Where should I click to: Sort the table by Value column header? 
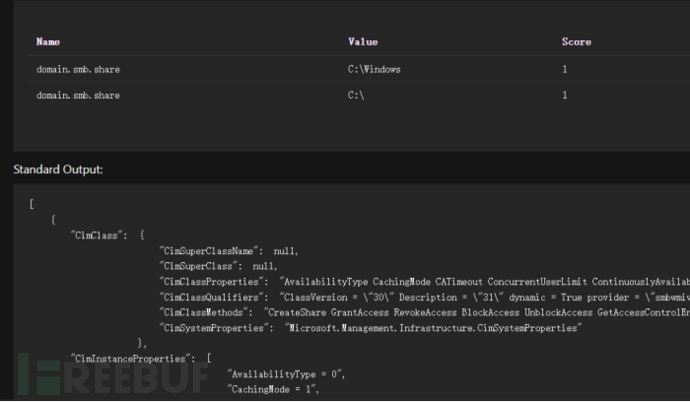tap(362, 42)
